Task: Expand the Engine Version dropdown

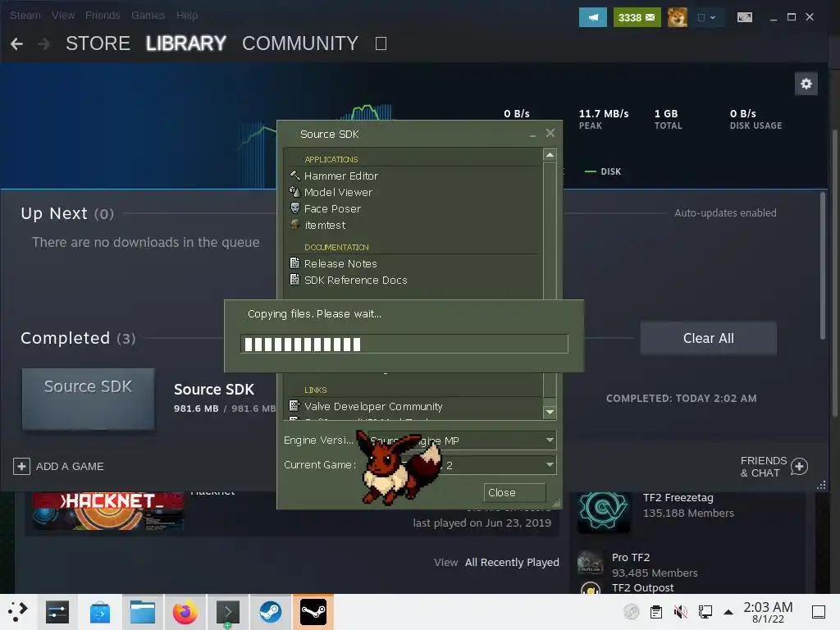Action: (x=550, y=441)
